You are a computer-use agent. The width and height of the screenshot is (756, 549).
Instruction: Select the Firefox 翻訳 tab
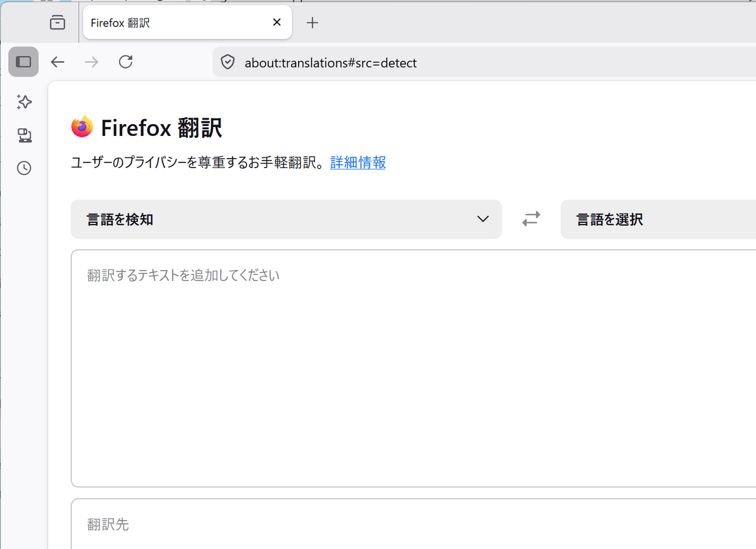(x=187, y=23)
